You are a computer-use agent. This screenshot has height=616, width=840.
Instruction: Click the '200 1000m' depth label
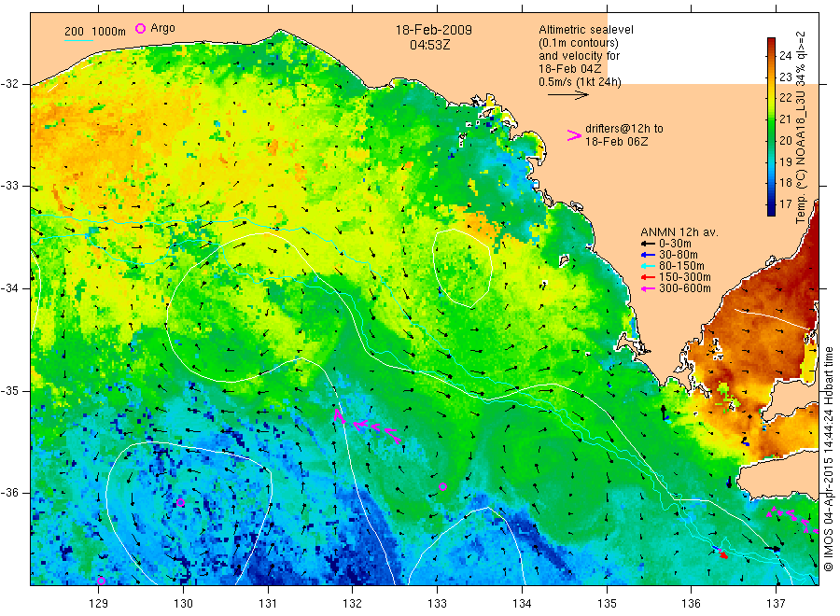point(95,32)
